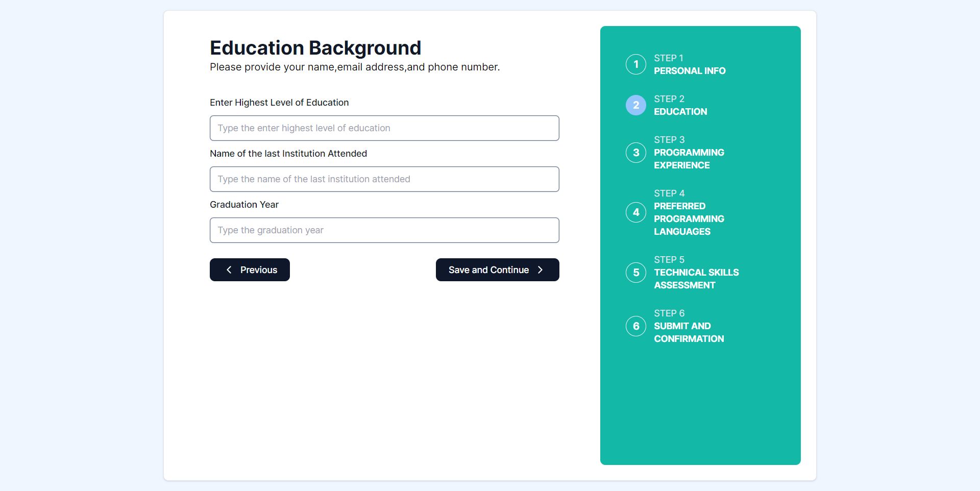Click the Education Background heading
The image size is (980, 491).
coord(315,48)
